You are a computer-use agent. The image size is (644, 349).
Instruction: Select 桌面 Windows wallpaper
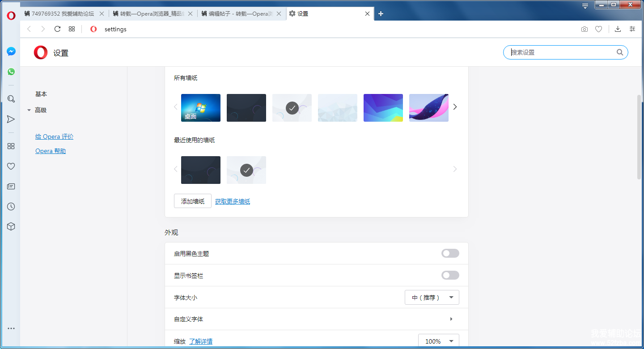[x=201, y=108]
